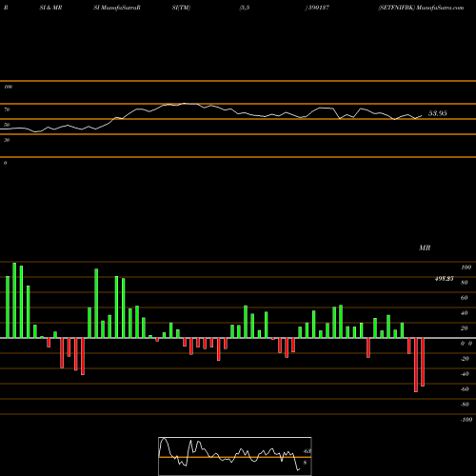The height and width of the screenshot is (476, 476).
Task: Click the 40 label on MR scale
Action: [x=464, y=313]
